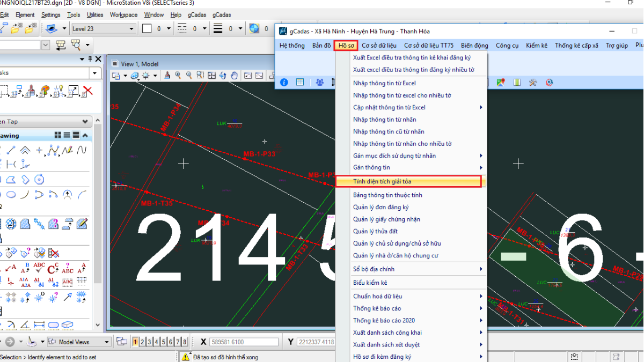Select the Window Area tool

coord(201,76)
